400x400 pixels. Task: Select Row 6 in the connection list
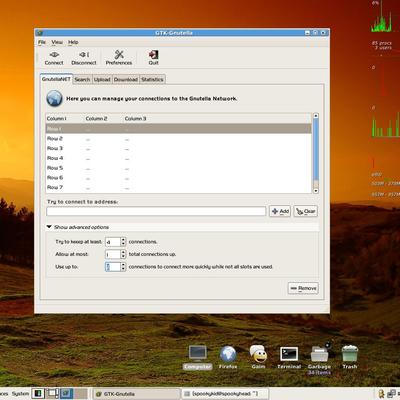pos(179,178)
